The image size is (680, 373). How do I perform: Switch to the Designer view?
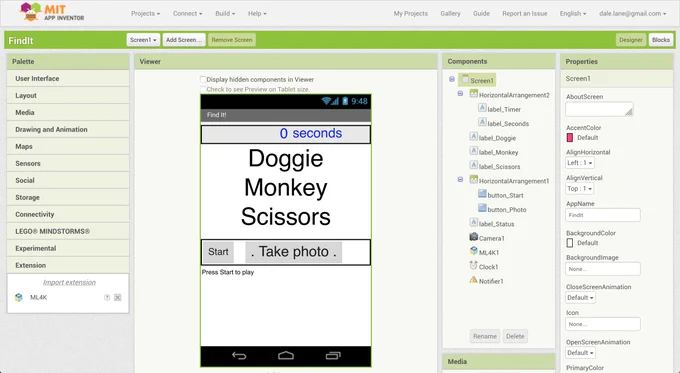(x=631, y=40)
